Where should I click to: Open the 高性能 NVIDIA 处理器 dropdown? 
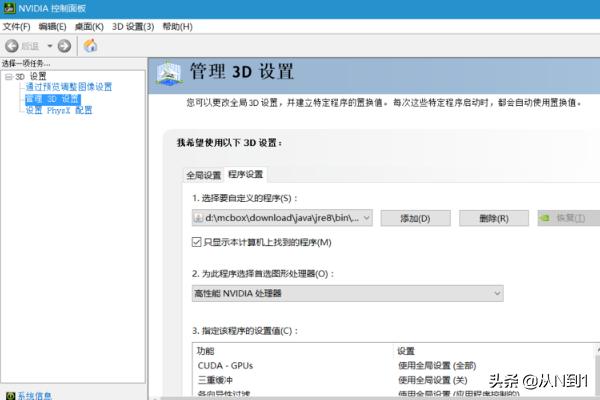coord(347,294)
